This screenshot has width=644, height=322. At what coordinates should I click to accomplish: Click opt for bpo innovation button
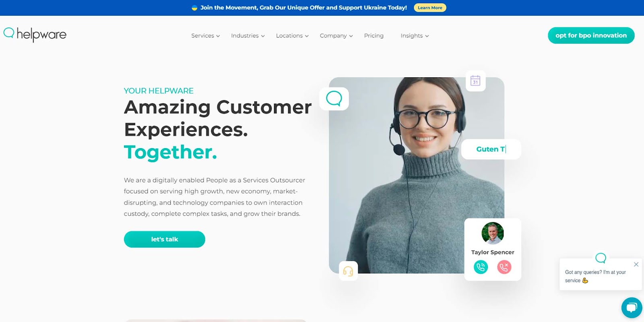point(591,35)
